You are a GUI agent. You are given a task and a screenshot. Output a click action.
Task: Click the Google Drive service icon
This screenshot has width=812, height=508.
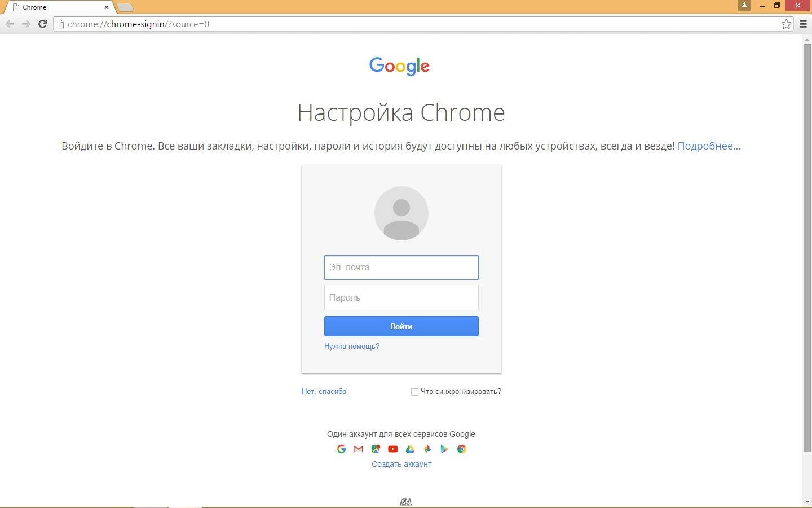click(410, 449)
